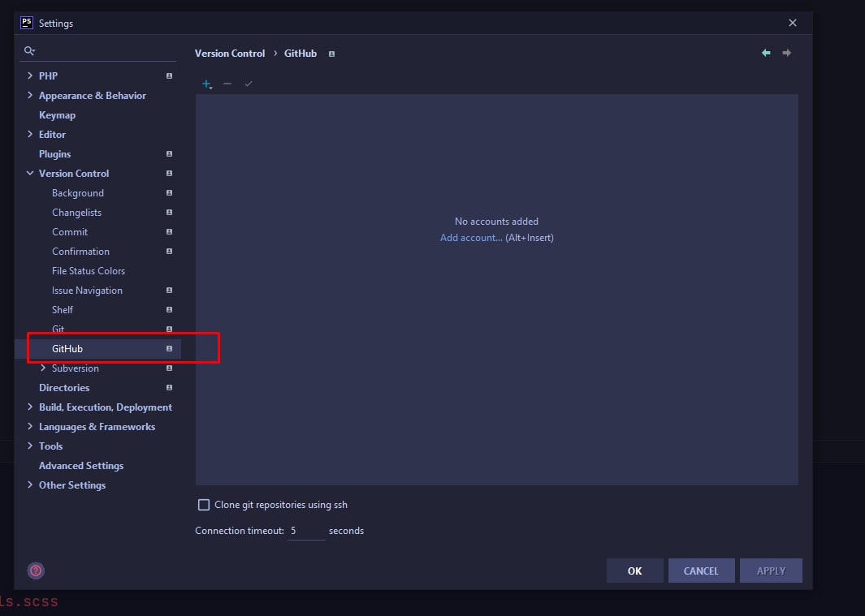Click project icon beside GitHub breadcrumb title

click(x=331, y=54)
